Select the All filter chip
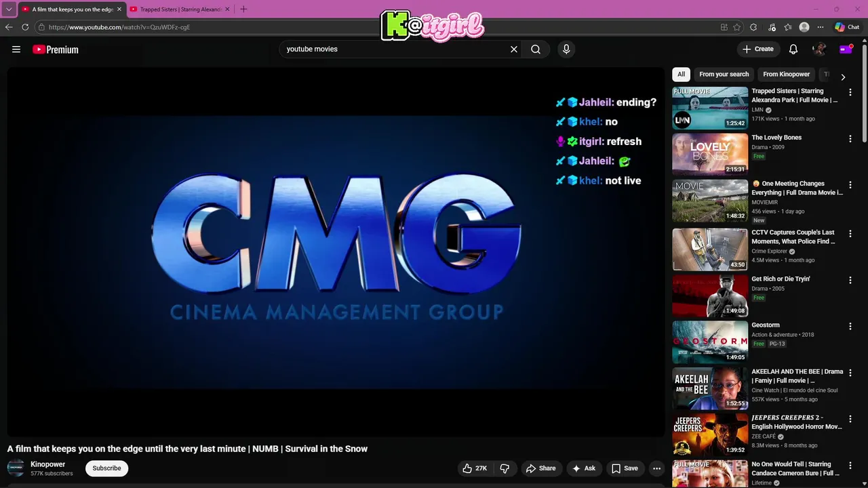This screenshot has width=868, height=488. click(x=681, y=75)
